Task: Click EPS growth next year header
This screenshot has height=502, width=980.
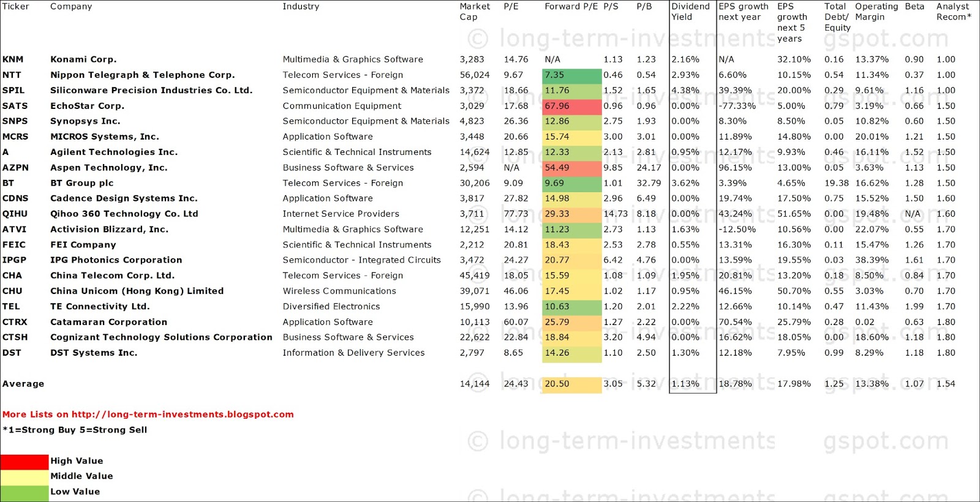Action: (744, 12)
